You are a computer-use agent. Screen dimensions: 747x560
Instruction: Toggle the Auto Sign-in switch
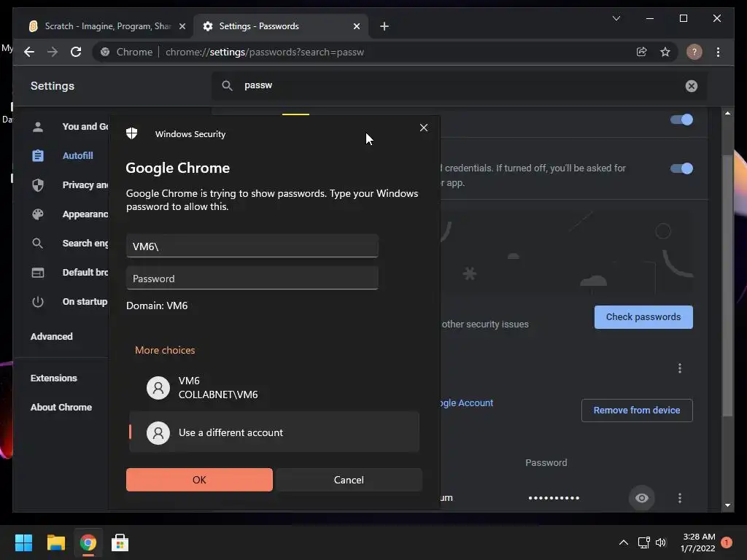(682, 168)
